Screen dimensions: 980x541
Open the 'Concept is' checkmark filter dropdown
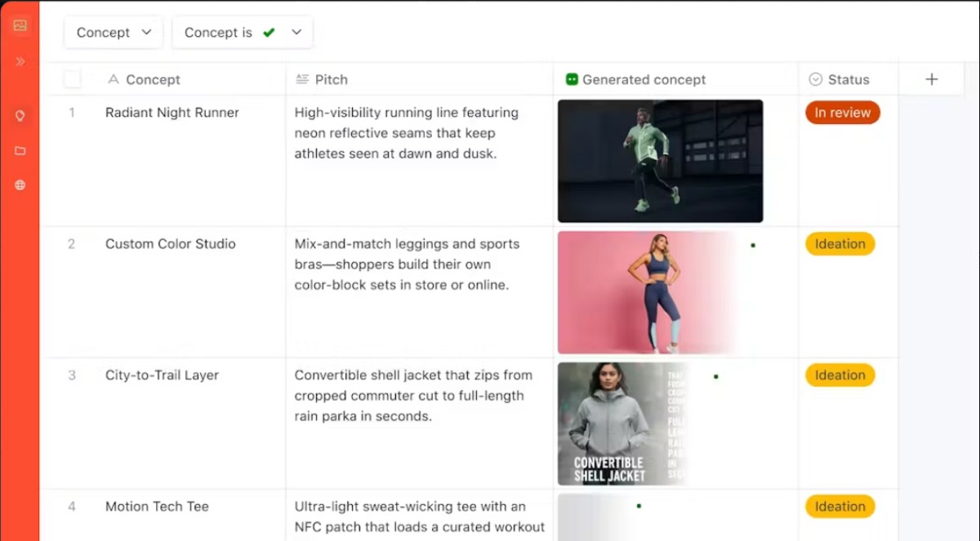(x=243, y=33)
